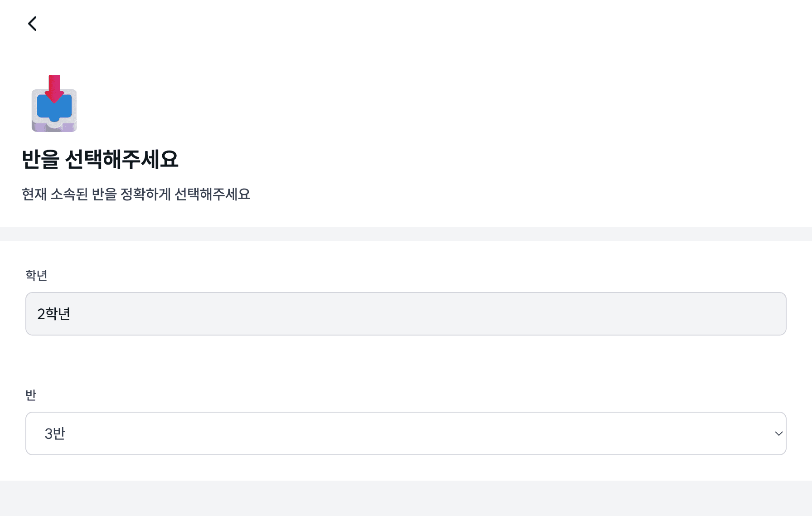Click the 3반 selected value text
Screen dimensions: 812x516
[55, 433]
